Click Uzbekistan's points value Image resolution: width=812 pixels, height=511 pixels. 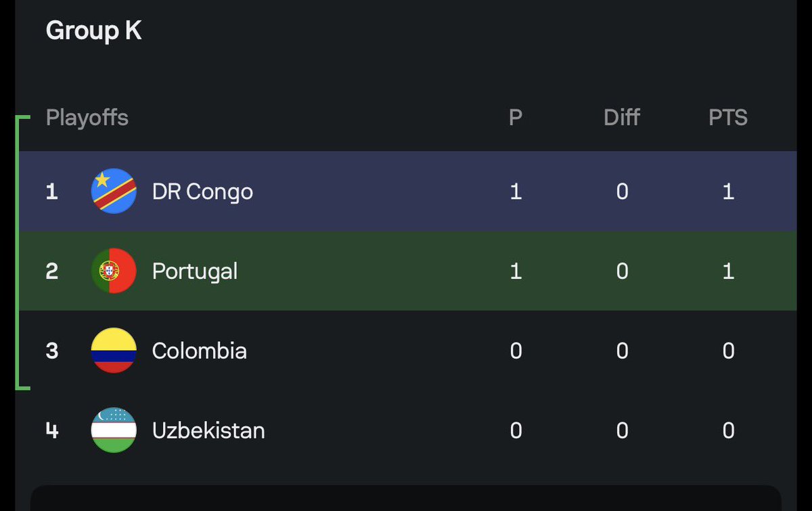[728, 430]
